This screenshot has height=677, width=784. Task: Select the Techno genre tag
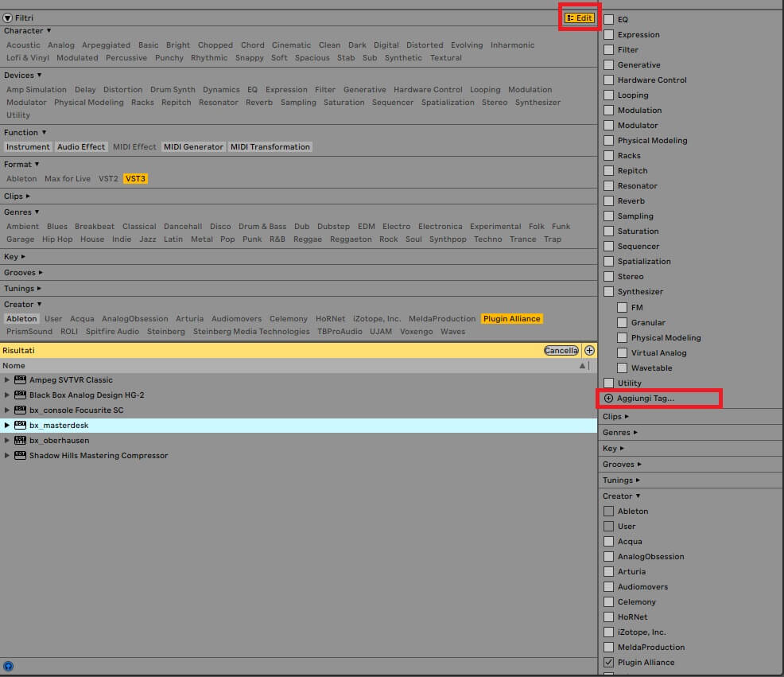click(487, 239)
